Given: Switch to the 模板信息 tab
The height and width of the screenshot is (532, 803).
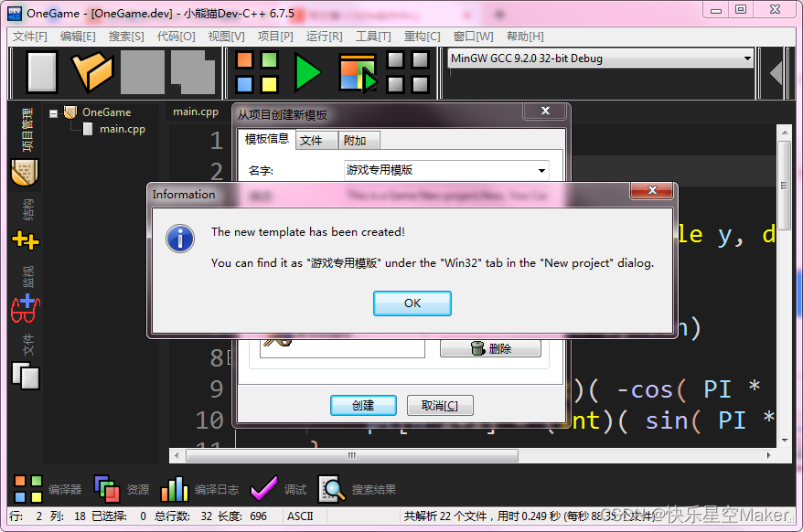Looking at the screenshot, I should pos(267,139).
